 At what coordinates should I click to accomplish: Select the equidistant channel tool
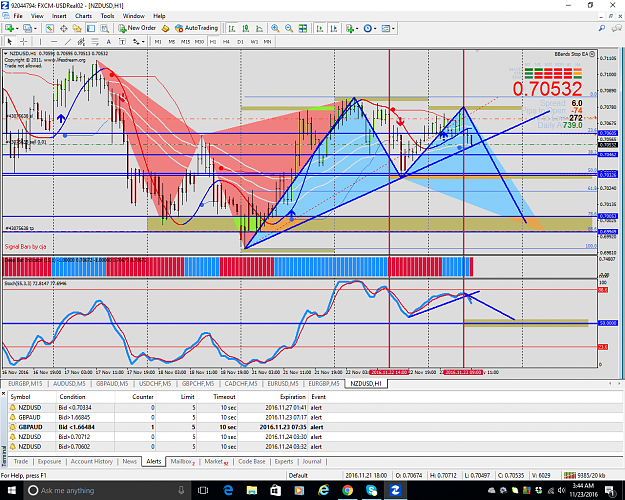[81, 41]
